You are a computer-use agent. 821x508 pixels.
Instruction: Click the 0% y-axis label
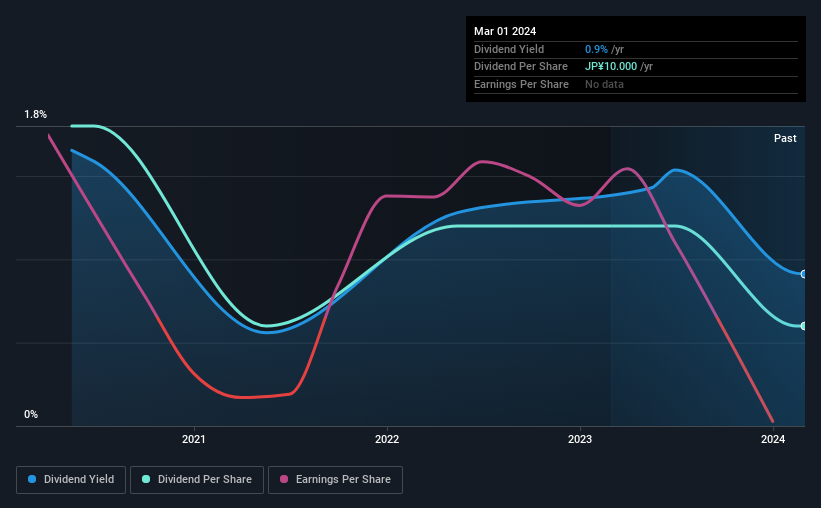(x=31, y=414)
